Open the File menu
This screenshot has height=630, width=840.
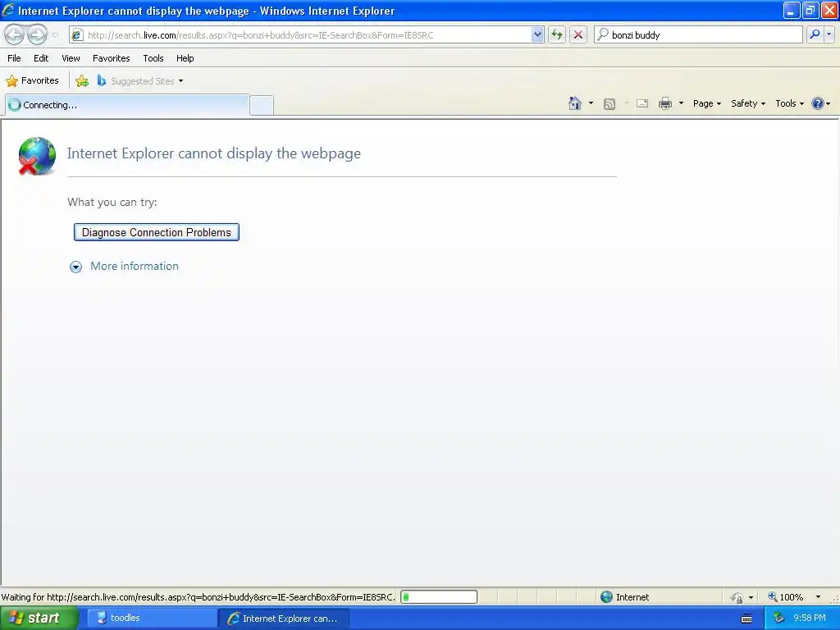[15, 58]
